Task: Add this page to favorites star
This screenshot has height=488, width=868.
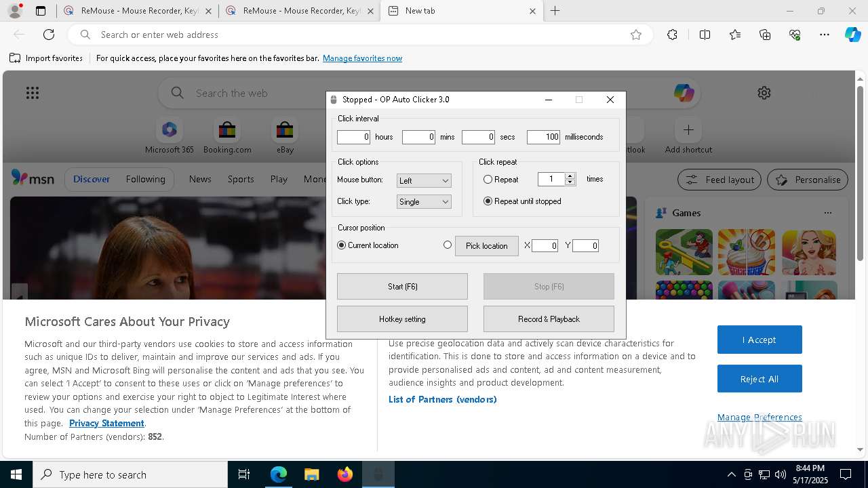Action: coord(636,35)
